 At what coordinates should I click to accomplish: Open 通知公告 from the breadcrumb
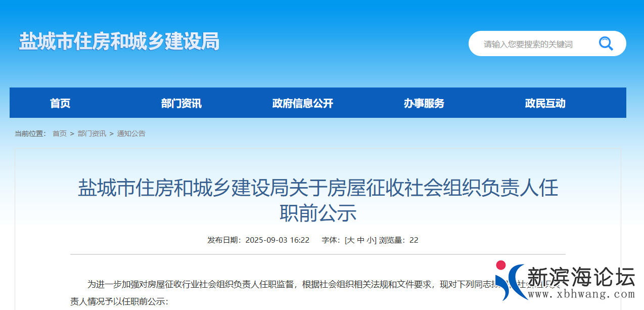(130, 134)
